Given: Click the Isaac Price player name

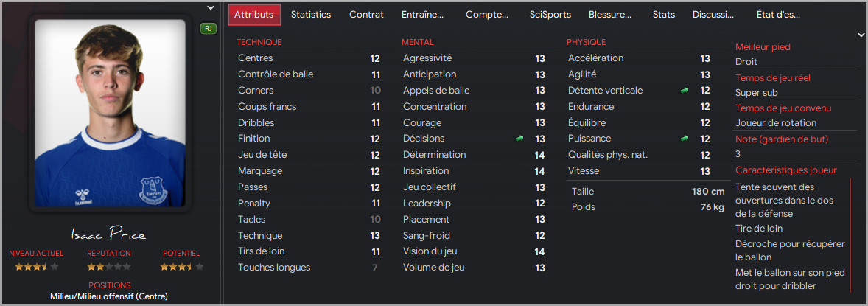Looking at the screenshot, I should click(109, 234).
